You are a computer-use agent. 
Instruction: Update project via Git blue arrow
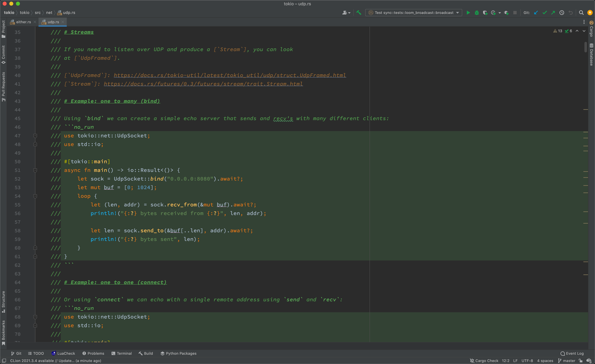[536, 13]
